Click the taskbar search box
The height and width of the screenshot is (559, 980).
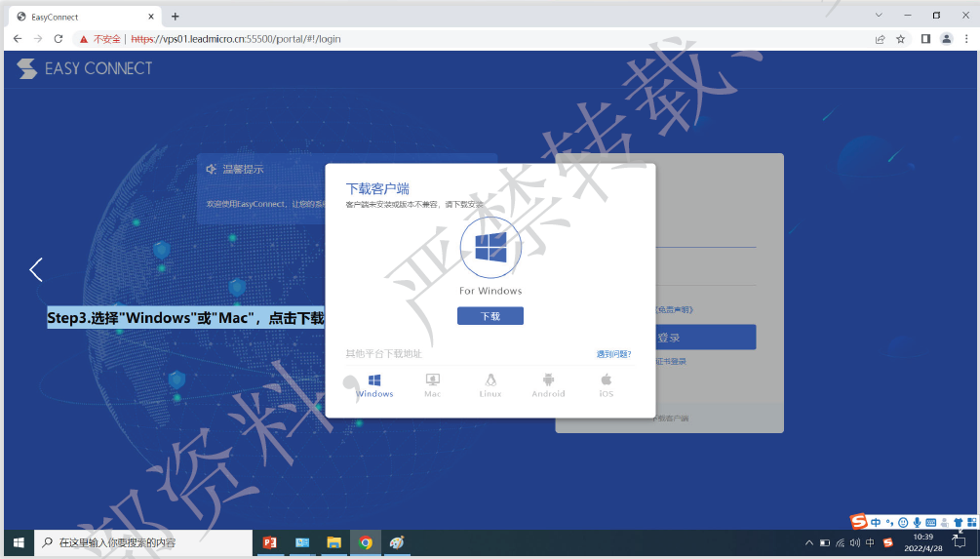point(143,542)
